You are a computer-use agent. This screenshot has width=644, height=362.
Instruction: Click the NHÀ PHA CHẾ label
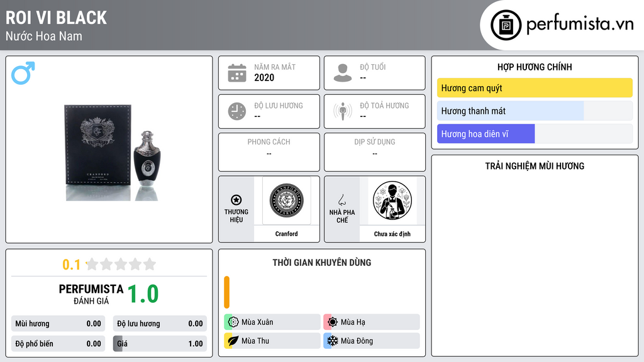(x=342, y=216)
